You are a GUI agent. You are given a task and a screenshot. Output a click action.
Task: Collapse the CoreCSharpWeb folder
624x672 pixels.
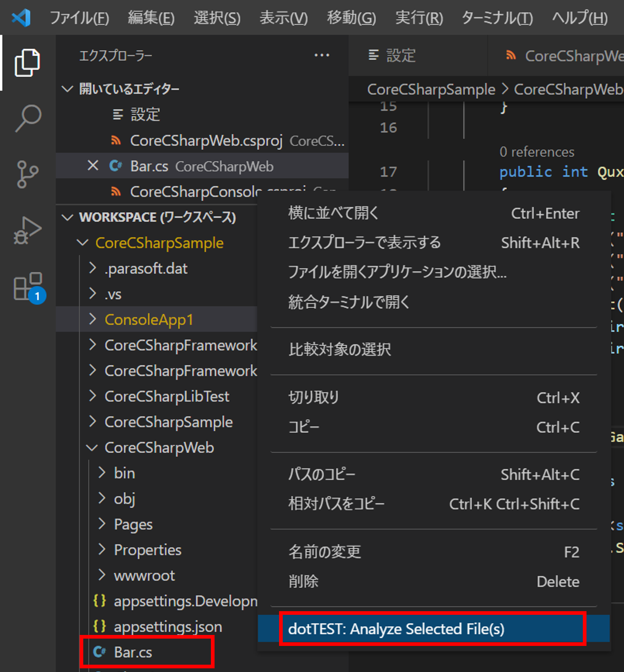(x=159, y=447)
